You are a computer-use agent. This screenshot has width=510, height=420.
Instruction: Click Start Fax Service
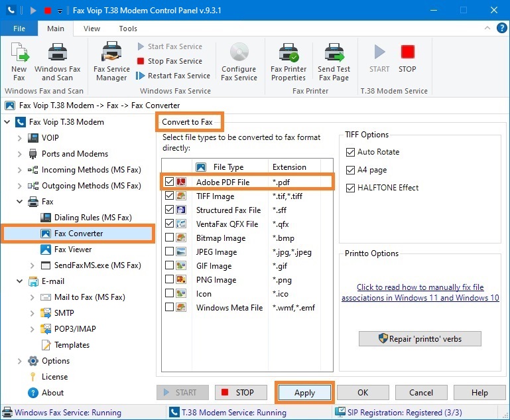point(170,46)
